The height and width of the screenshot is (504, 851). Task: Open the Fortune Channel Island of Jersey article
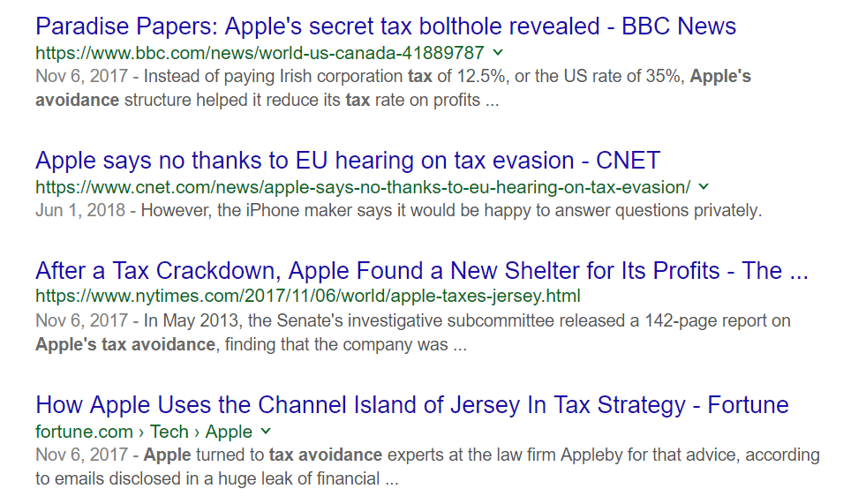pyautogui.click(x=412, y=405)
